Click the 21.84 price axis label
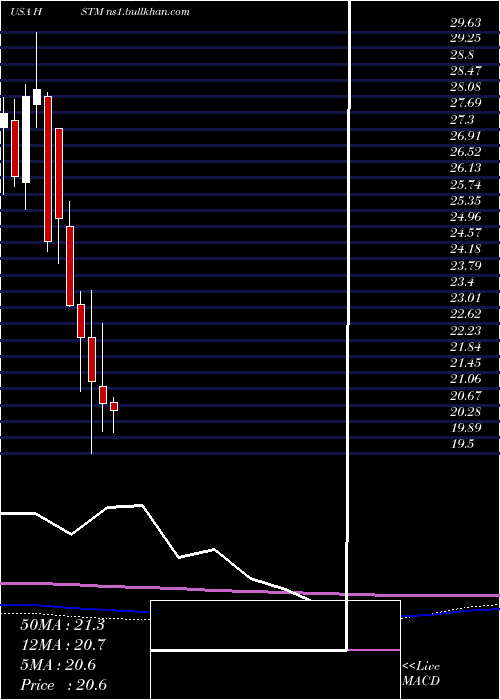500x700 pixels. tap(465, 347)
